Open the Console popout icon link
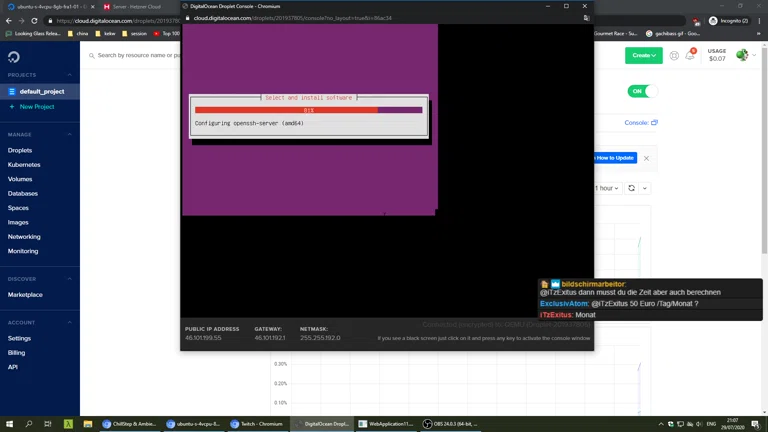The image size is (768, 432). pyautogui.click(x=654, y=122)
